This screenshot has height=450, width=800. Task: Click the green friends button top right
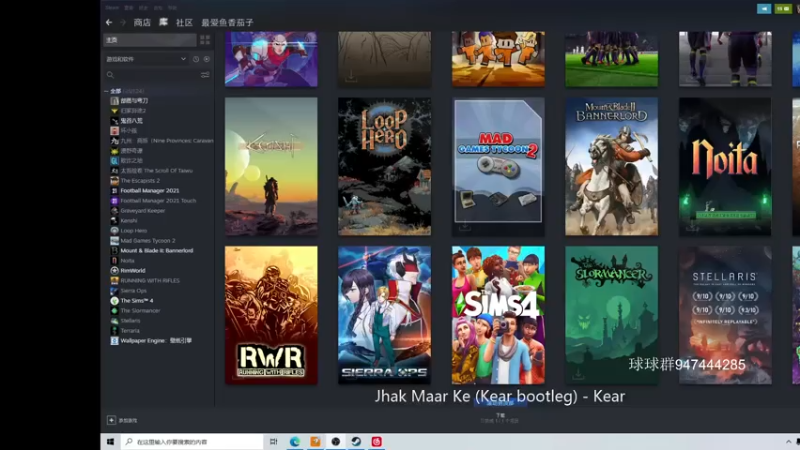point(783,9)
